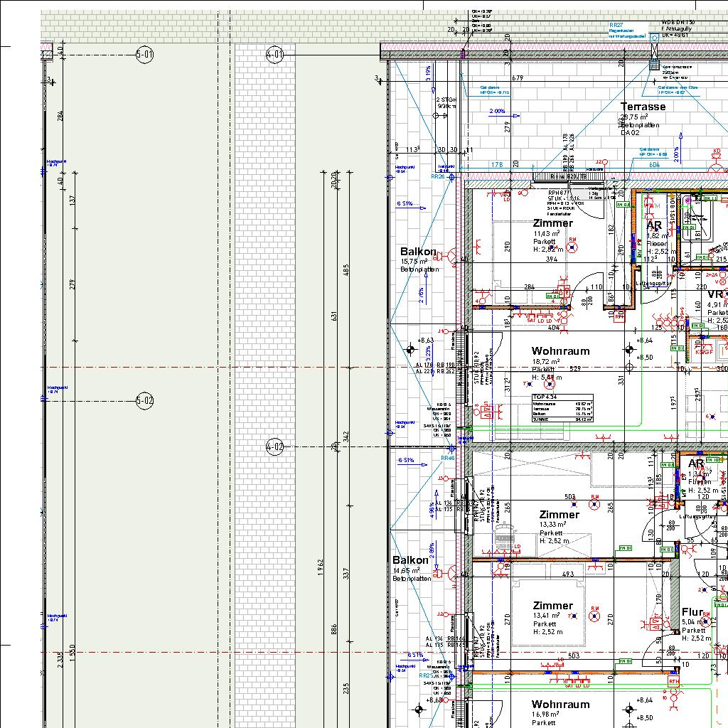Select the 4-02 grid axis bubble
Viewport: 728px width, 728px height.
pyautogui.click(x=274, y=447)
